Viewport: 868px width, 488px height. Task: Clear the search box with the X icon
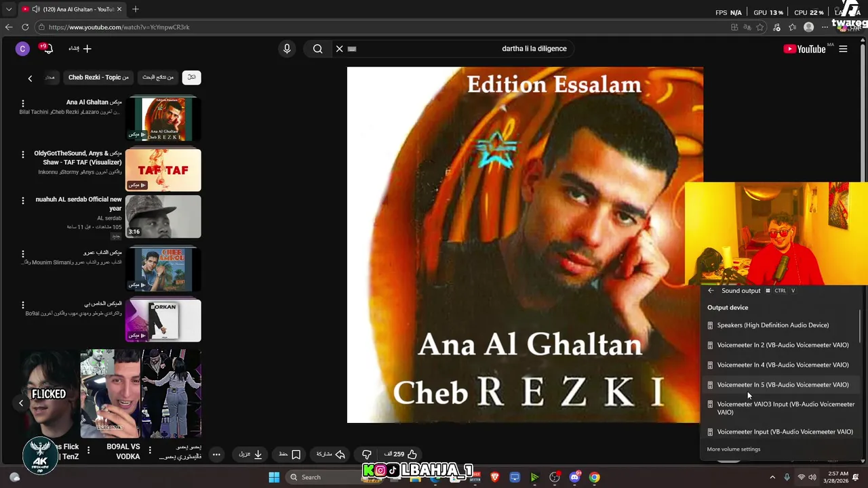pyautogui.click(x=340, y=49)
